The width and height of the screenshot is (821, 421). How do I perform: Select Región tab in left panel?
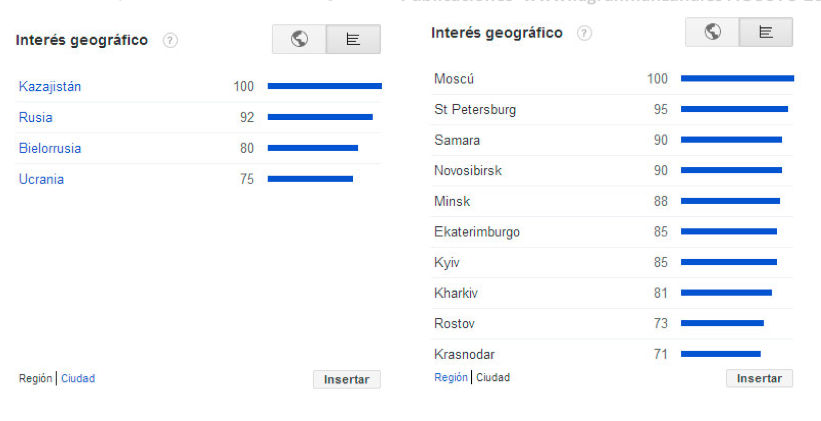[36, 379]
